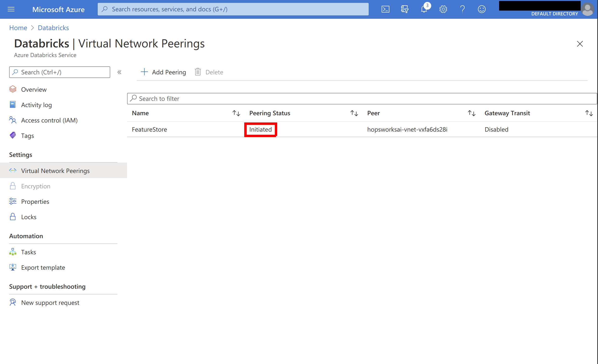The height and width of the screenshot is (364, 598).
Task: Click the Export template icon
Action: (13, 267)
